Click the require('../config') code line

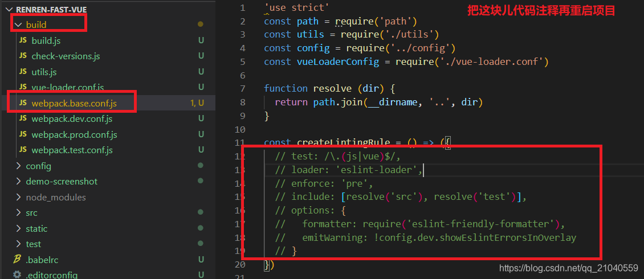(x=360, y=48)
